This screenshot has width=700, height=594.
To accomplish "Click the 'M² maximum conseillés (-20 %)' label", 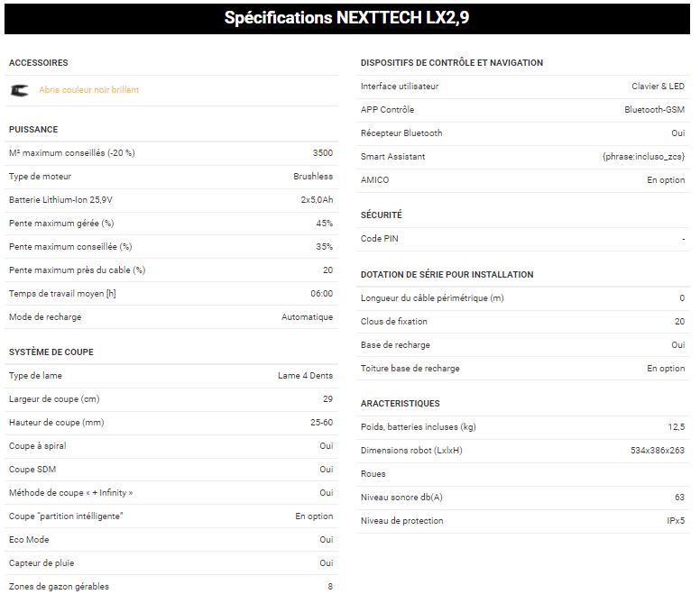I will [72, 153].
